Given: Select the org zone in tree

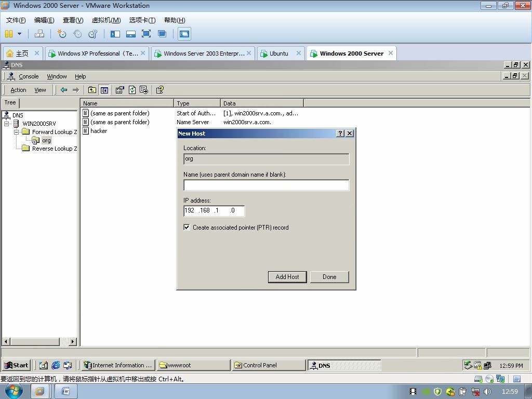Looking at the screenshot, I should [46, 140].
